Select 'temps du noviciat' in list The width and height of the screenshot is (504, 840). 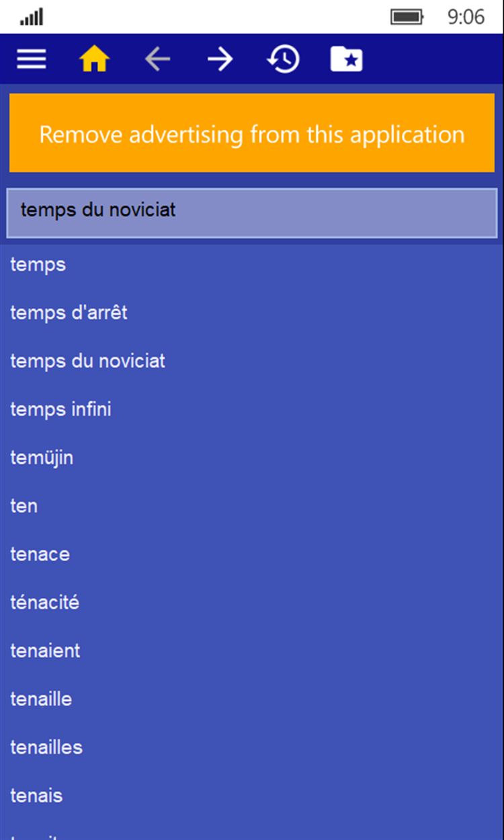pyautogui.click(x=87, y=361)
